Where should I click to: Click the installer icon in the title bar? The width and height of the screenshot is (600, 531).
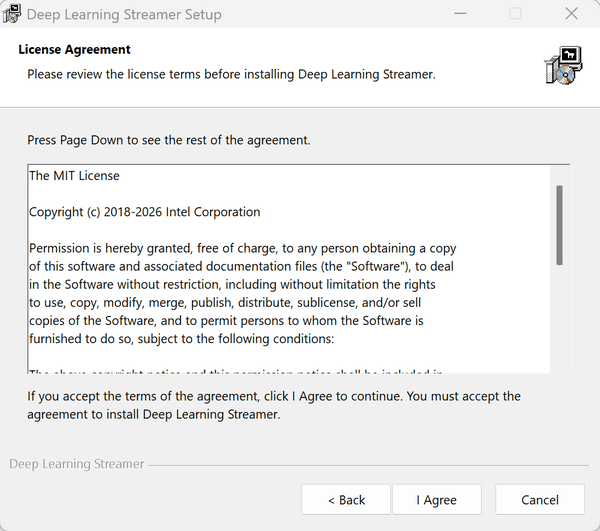[11, 14]
